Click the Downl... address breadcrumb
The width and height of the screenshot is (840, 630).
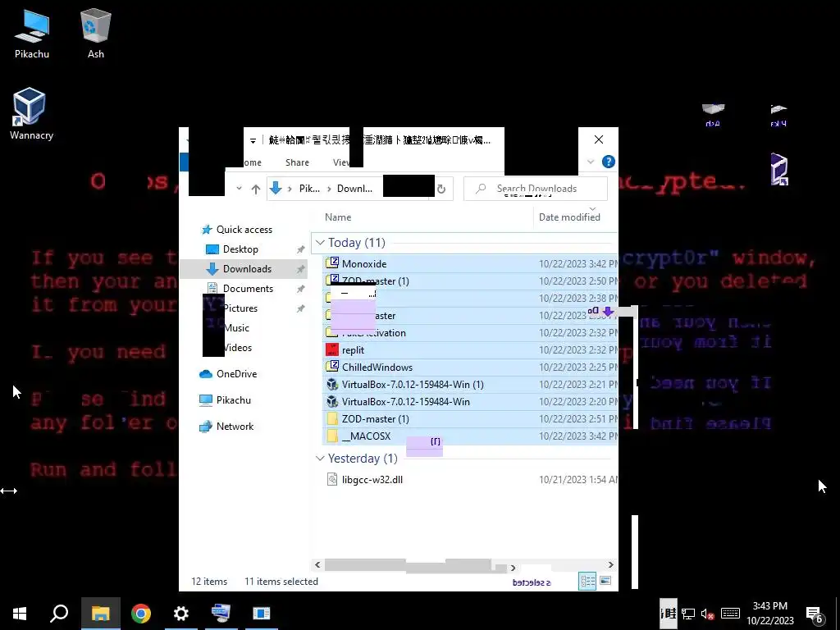354,189
